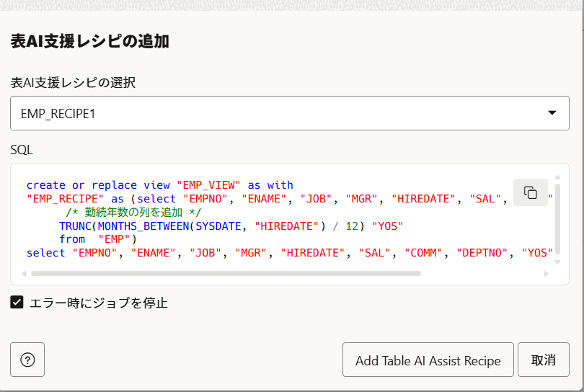Cancel with the 取消 button

[x=544, y=360]
